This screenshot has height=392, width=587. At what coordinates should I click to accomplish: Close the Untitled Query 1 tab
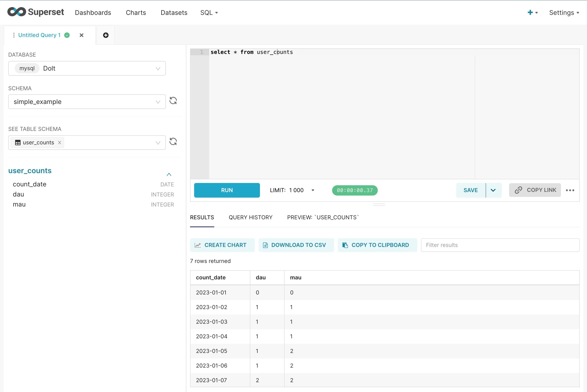[81, 35]
